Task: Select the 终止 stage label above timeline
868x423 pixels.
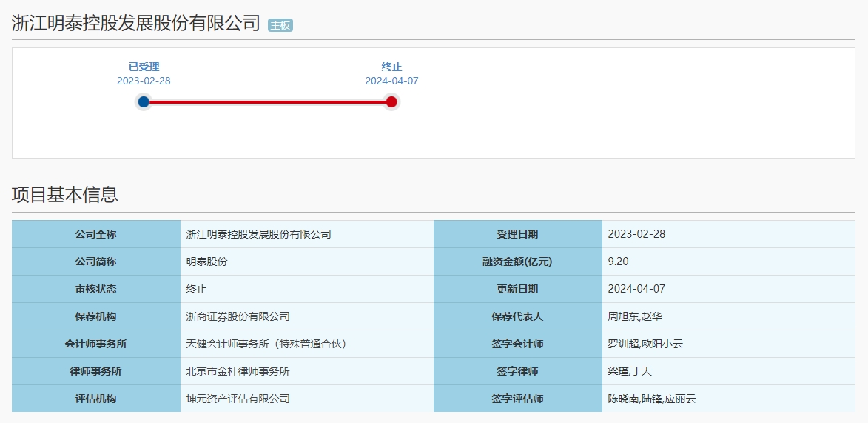Action: click(x=391, y=67)
